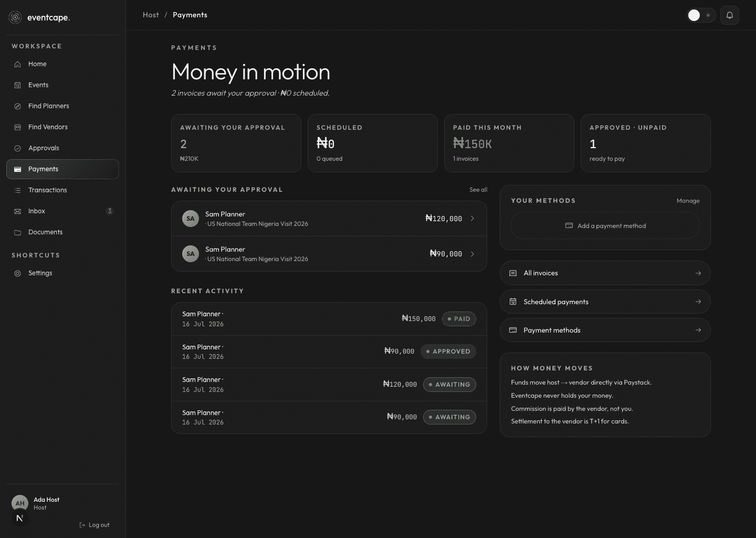Click the Inbox unread badge 3
The image size is (756, 538).
pos(109,211)
